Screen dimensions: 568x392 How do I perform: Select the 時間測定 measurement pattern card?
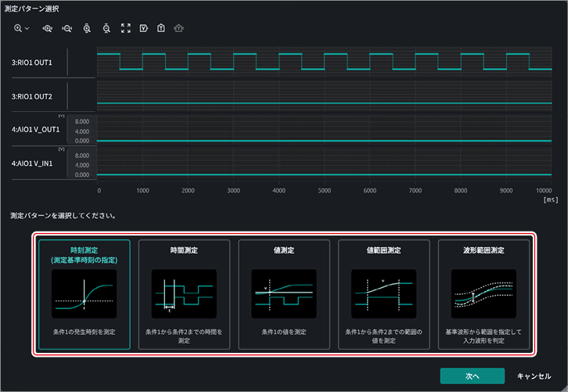pyautogui.click(x=184, y=294)
